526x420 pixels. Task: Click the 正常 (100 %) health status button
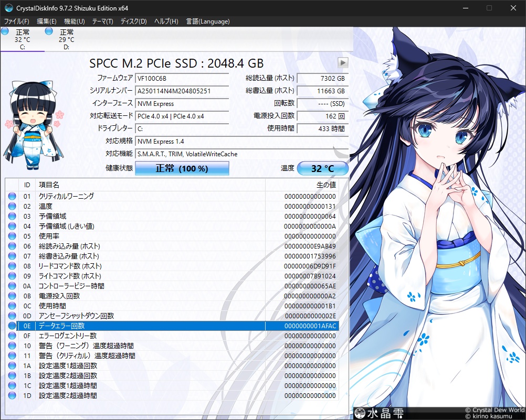[182, 169]
